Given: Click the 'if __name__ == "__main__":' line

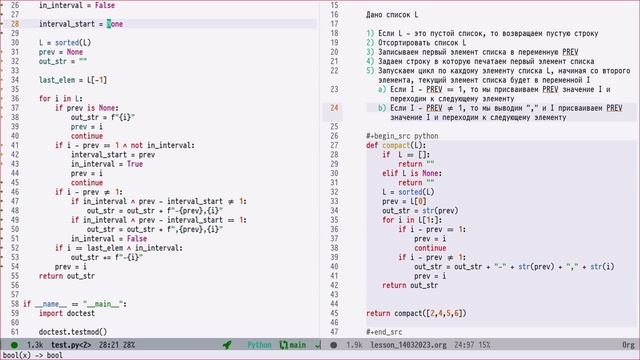Looking at the screenshot, I should click(75, 304).
